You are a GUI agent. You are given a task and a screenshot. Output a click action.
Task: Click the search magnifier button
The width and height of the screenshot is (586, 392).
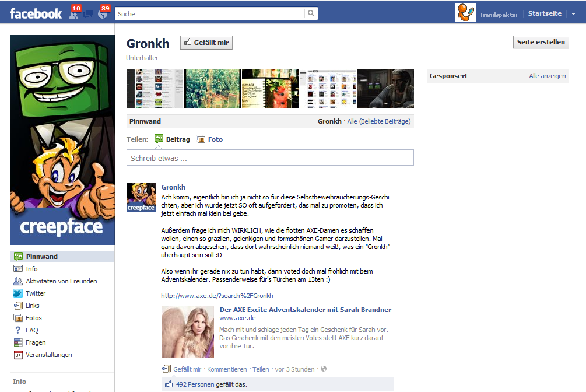pyautogui.click(x=311, y=13)
